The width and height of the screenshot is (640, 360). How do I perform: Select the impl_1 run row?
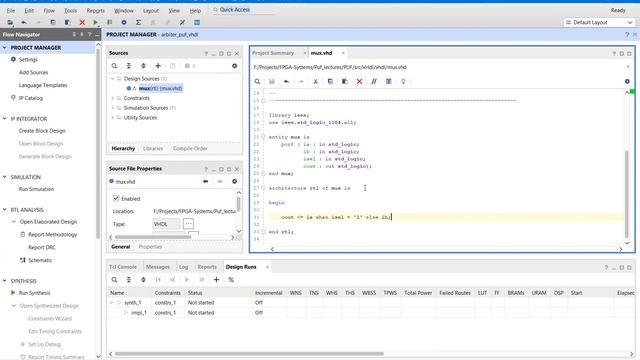371,313
